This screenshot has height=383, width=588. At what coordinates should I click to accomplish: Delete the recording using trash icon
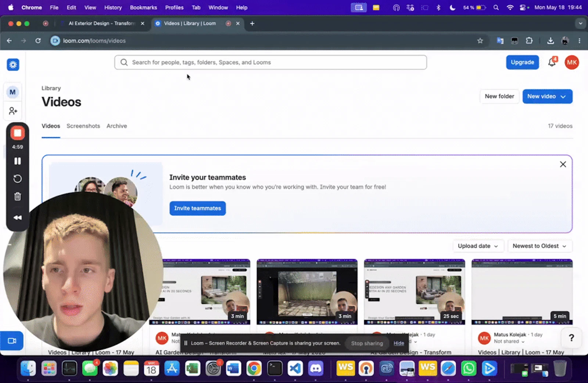pos(17,196)
